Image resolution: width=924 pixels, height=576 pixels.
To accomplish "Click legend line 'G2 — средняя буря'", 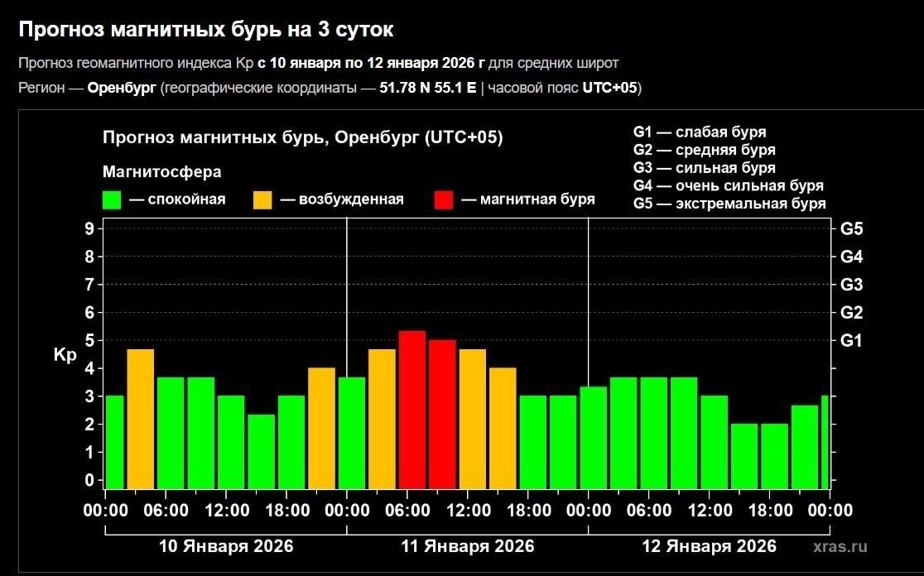I will [x=705, y=150].
